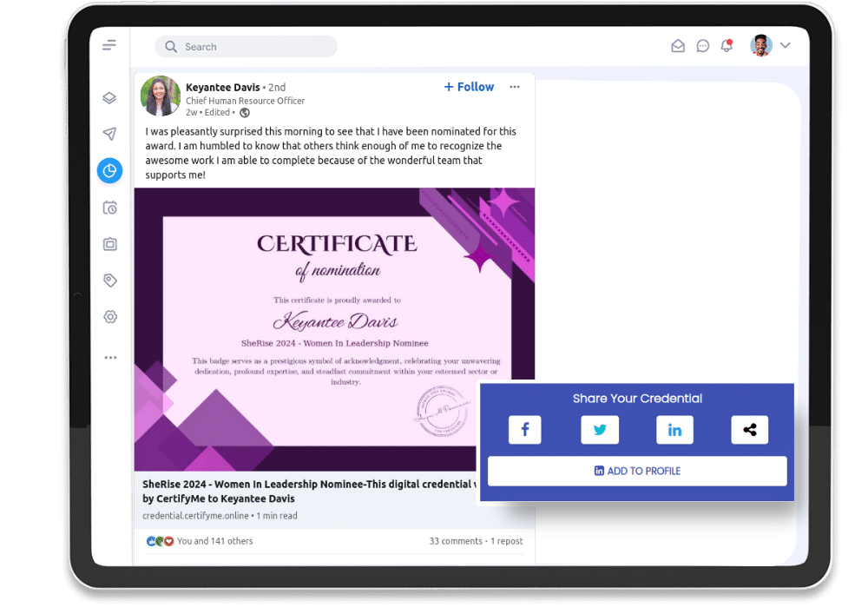The image size is (868, 614).
Task: Share credential to Twitter
Action: click(x=600, y=430)
